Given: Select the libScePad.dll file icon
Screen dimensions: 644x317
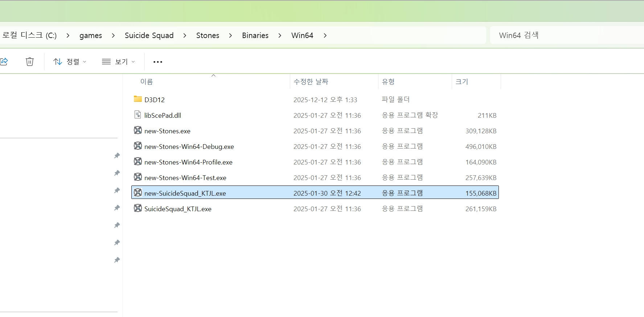Looking at the screenshot, I should [x=138, y=115].
